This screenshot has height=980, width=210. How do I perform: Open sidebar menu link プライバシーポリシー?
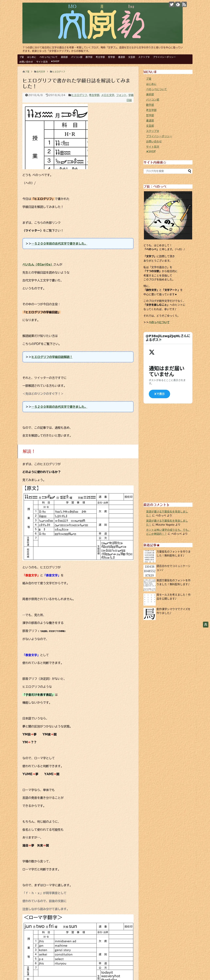click(159, 136)
